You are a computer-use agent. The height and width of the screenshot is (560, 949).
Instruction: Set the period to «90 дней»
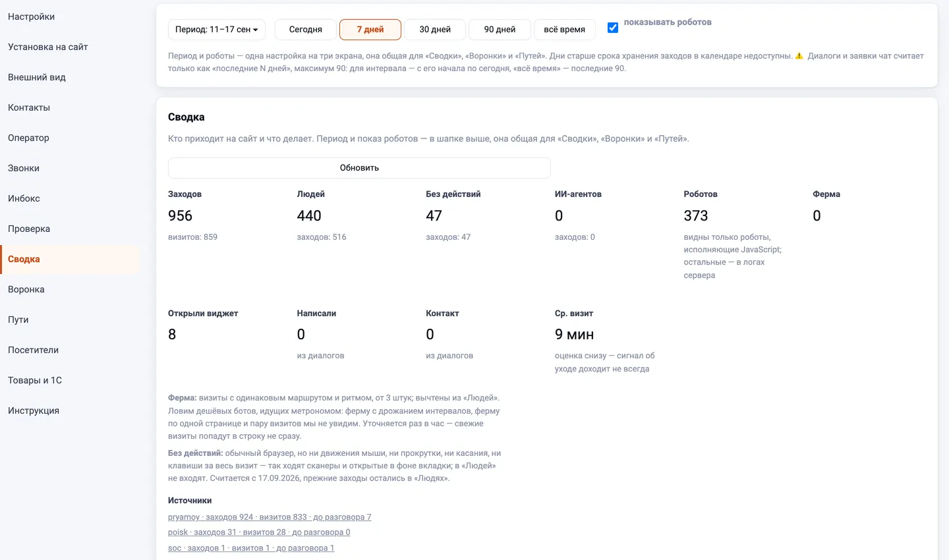coord(500,30)
